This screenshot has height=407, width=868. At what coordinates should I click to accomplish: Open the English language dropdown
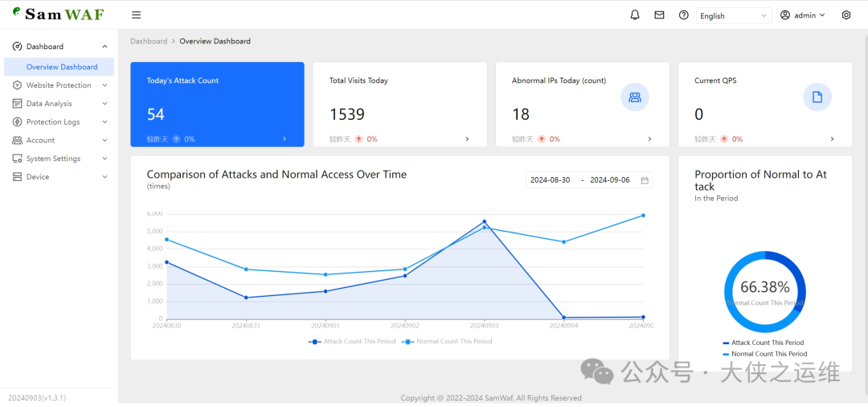tap(734, 15)
